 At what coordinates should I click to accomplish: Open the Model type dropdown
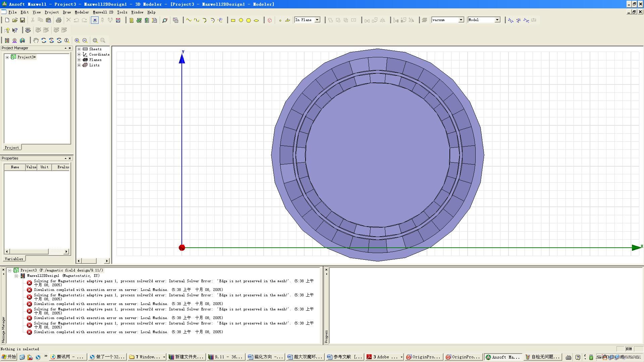[497, 20]
